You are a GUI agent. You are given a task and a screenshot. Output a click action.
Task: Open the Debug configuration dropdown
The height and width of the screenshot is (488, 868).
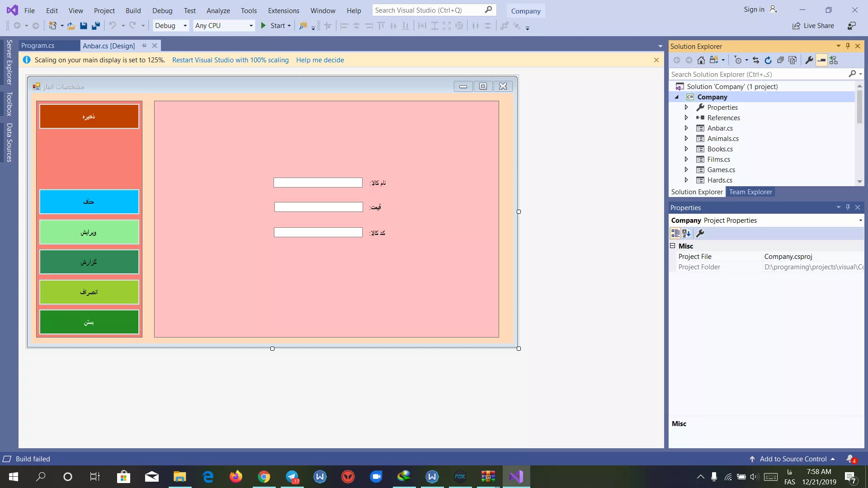185,26
